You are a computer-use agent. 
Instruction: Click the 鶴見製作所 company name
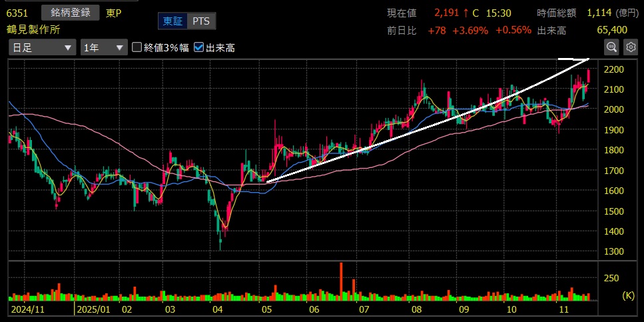click(x=33, y=29)
